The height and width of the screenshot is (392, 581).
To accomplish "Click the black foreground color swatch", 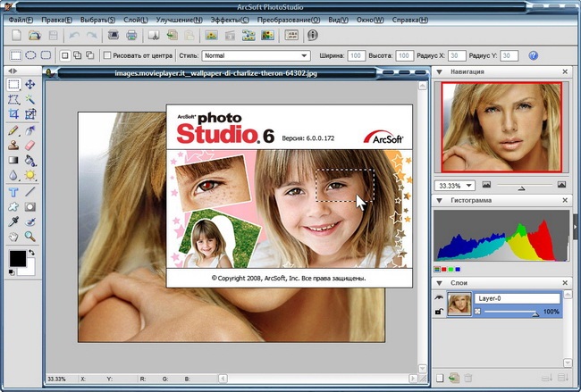I will coord(17,258).
